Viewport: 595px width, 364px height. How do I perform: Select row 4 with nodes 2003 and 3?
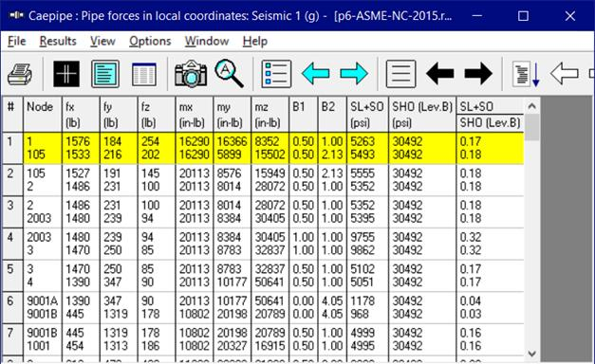[263, 244]
